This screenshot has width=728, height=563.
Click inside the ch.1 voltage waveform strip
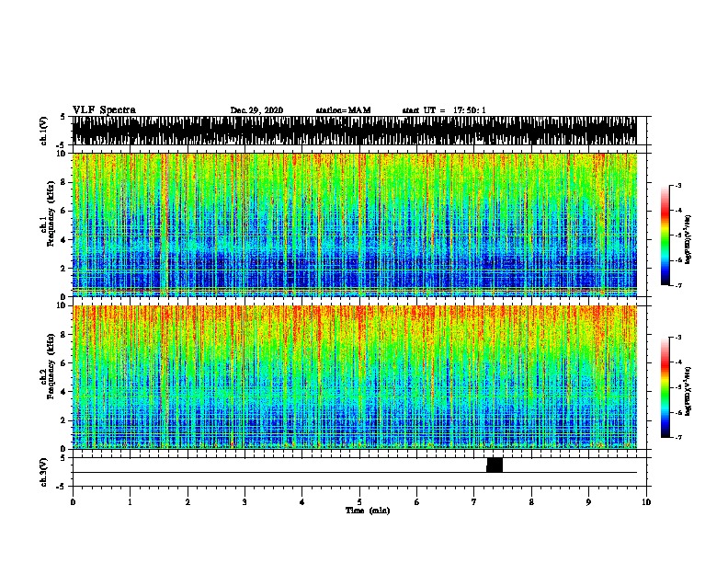pos(354,131)
